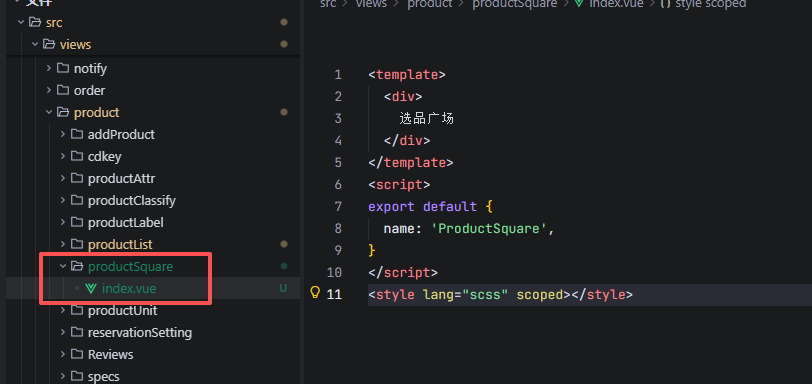The height and width of the screenshot is (384, 812).
Task: Click the productSquare open-folder icon
Action: pos(77,266)
